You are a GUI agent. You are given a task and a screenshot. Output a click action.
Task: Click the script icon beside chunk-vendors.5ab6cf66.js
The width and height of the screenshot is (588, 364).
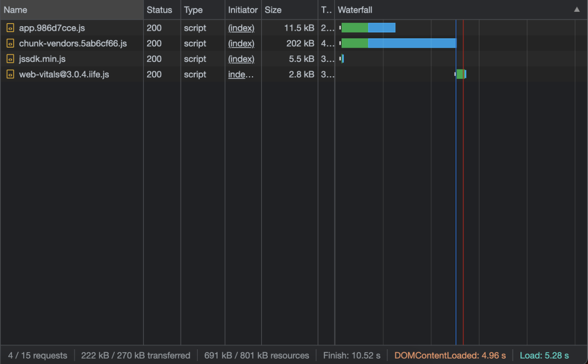click(x=10, y=44)
